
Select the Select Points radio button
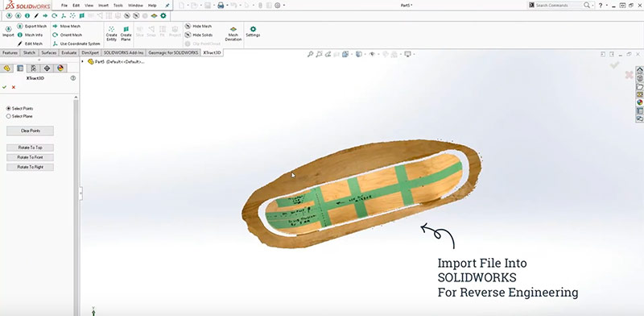8,109
